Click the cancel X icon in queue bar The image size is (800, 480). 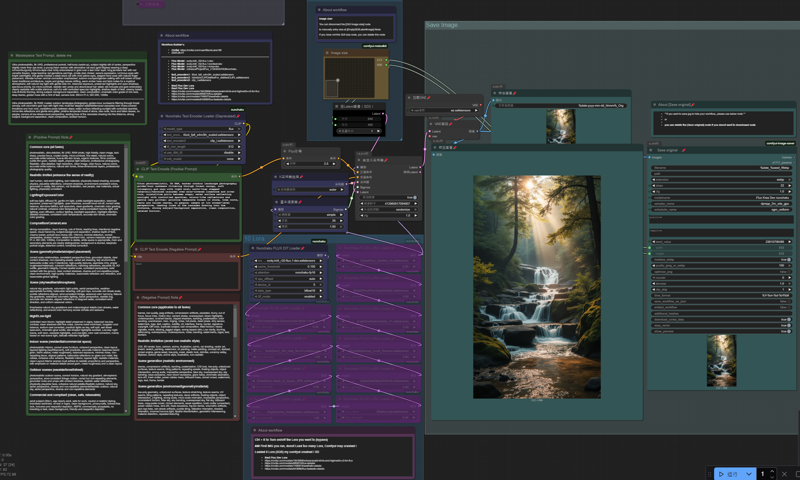[783, 473]
